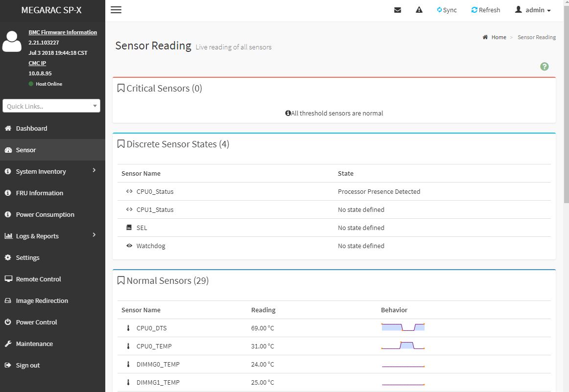The image size is (569, 392).
Task: Click the Watchdog eye icon
Action: click(x=129, y=246)
